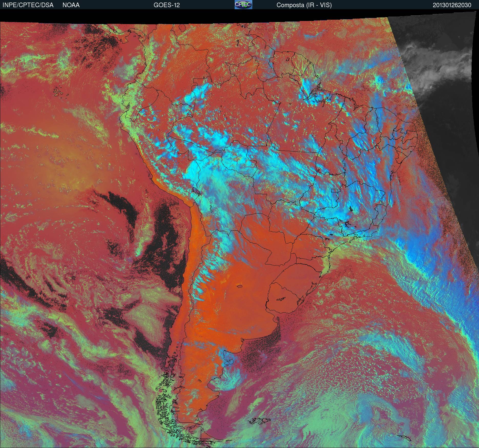Click the CPTEC logo in header
The image size is (479, 448).
click(x=243, y=5)
